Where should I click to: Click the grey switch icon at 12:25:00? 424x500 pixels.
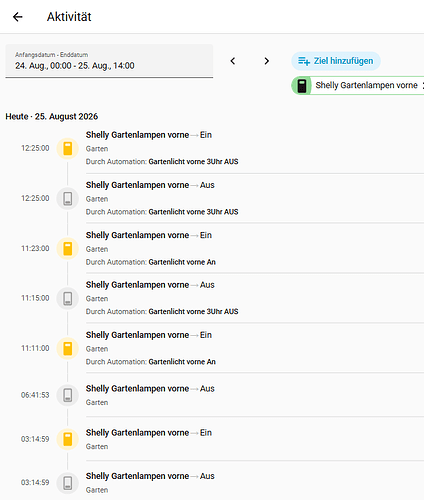(x=68, y=198)
